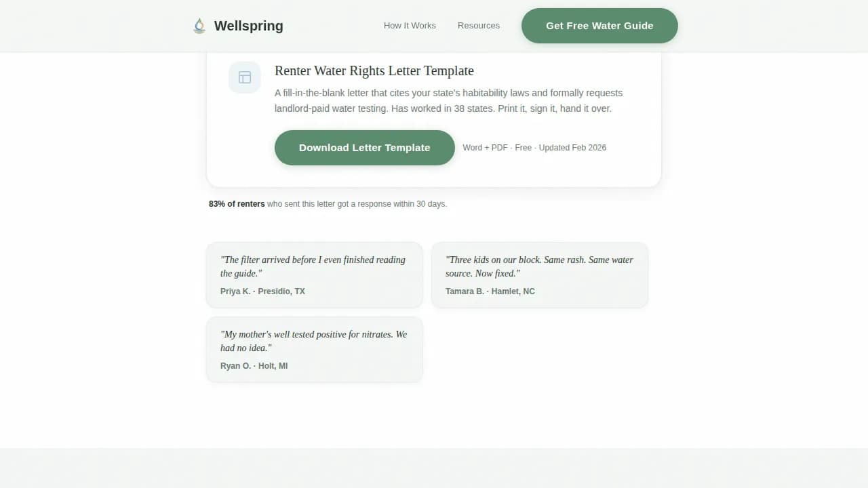Click Ryan O.'s testimonial card
The height and width of the screenshot is (488, 868).
[314, 349]
